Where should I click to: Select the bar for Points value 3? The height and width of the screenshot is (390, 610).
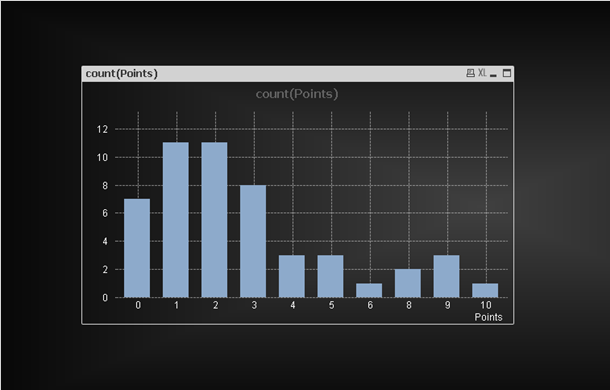[253, 241]
